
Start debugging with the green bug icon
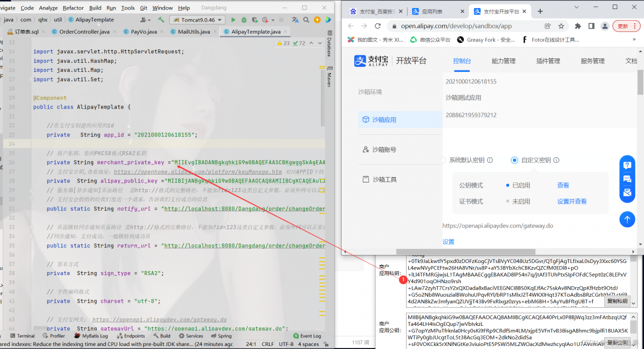[244, 20]
